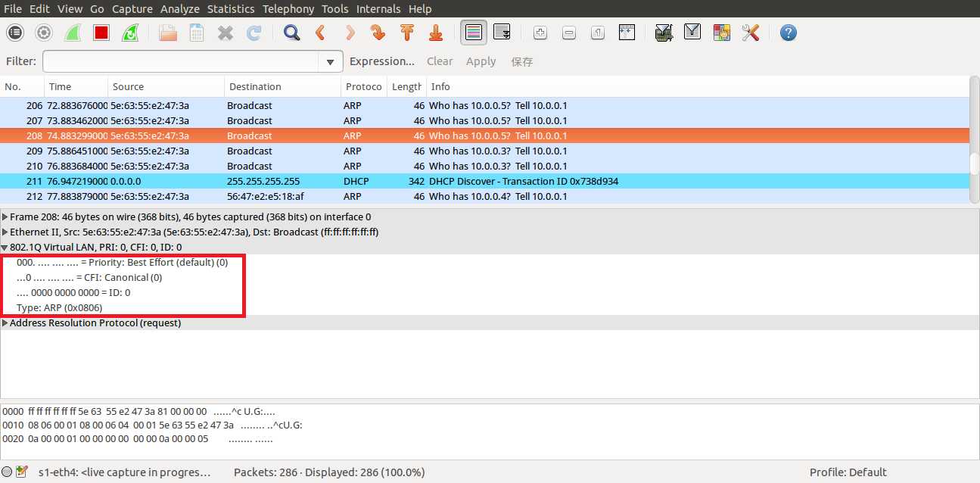Open the capture filters dialog icon
Viewport: 980px width, 483px height.
[664, 33]
